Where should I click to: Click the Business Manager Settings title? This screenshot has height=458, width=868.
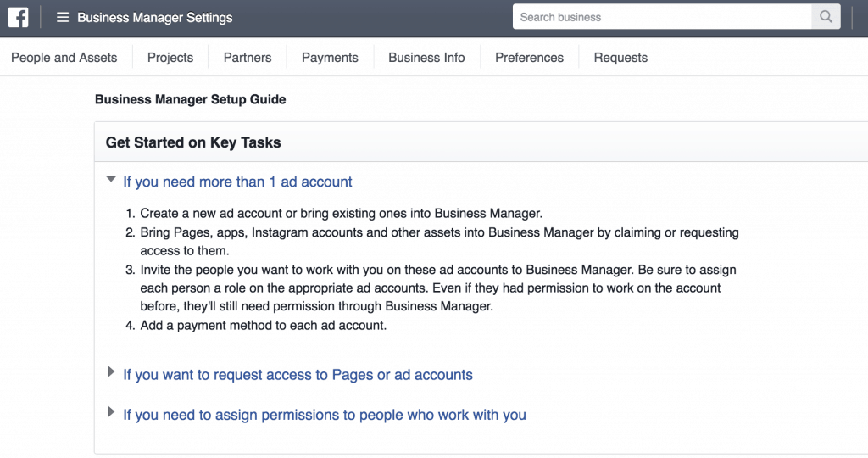[x=155, y=18]
